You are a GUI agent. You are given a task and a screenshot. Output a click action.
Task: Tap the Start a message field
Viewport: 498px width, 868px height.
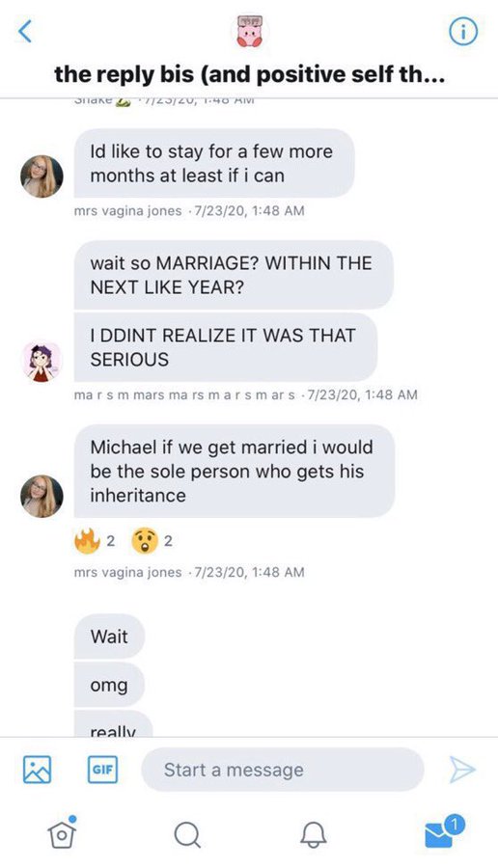click(283, 770)
